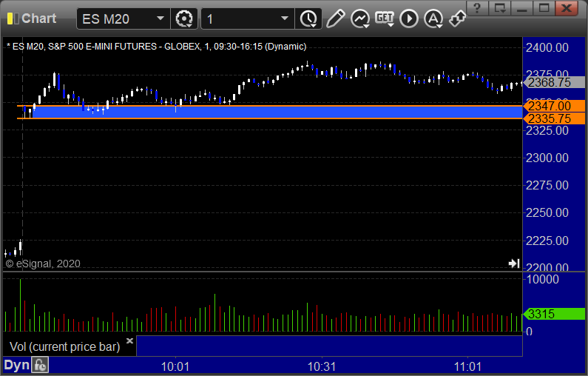Viewport: 588px width, 376px height.
Task: Open the GET advanced studies menu
Action: (x=385, y=19)
